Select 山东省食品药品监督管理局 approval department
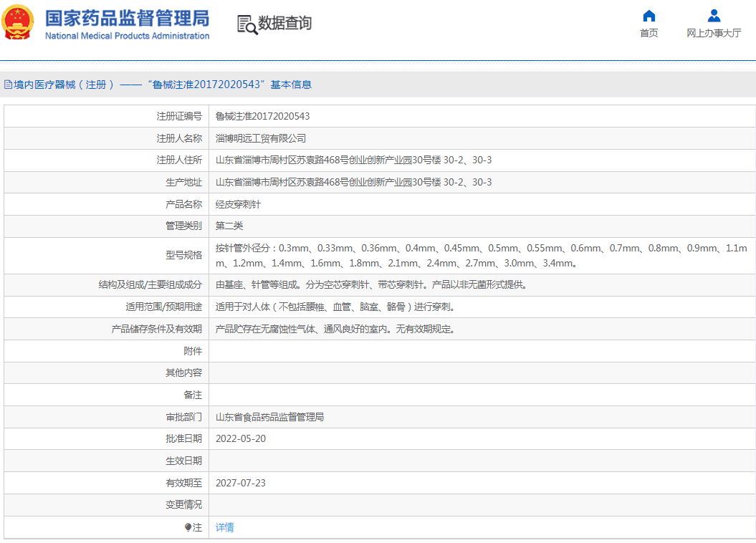This screenshot has height=543, width=756. click(269, 417)
